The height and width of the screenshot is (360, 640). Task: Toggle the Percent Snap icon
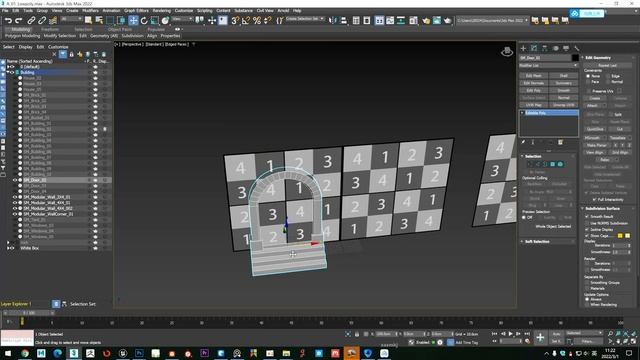[x=257, y=20]
